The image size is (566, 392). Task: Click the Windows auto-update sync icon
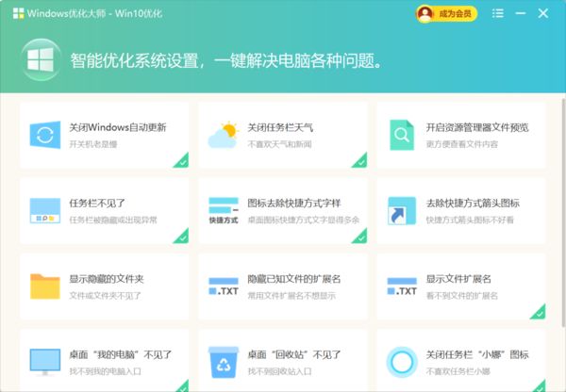coord(44,135)
